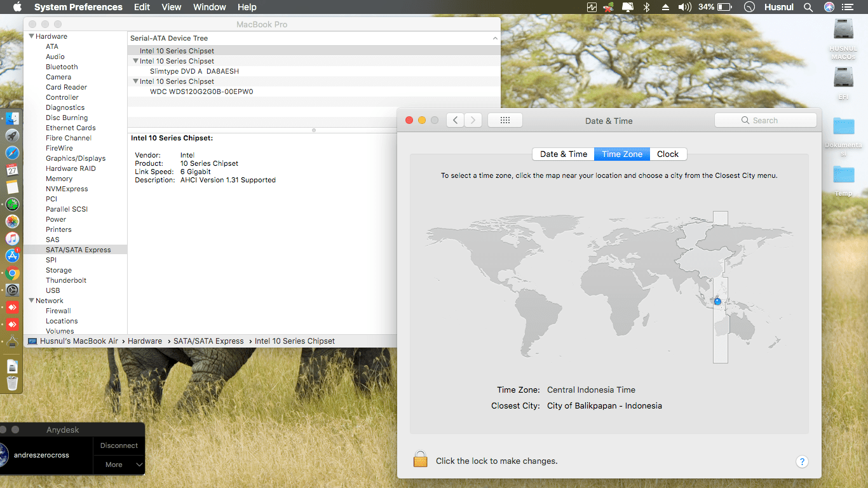Go back in the Date & Time window
The height and width of the screenshot is (488, 868).
point(455,120)
